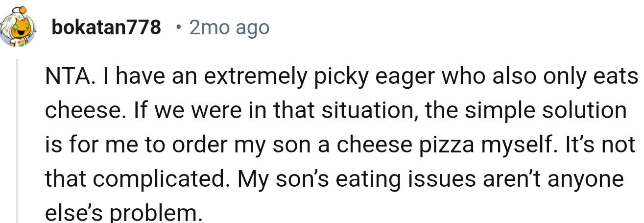Open the bokatan778 user profile

[106, 28]
